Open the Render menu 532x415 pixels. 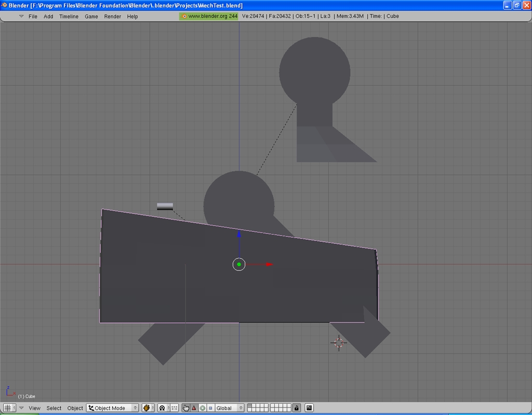click(112, 16)
